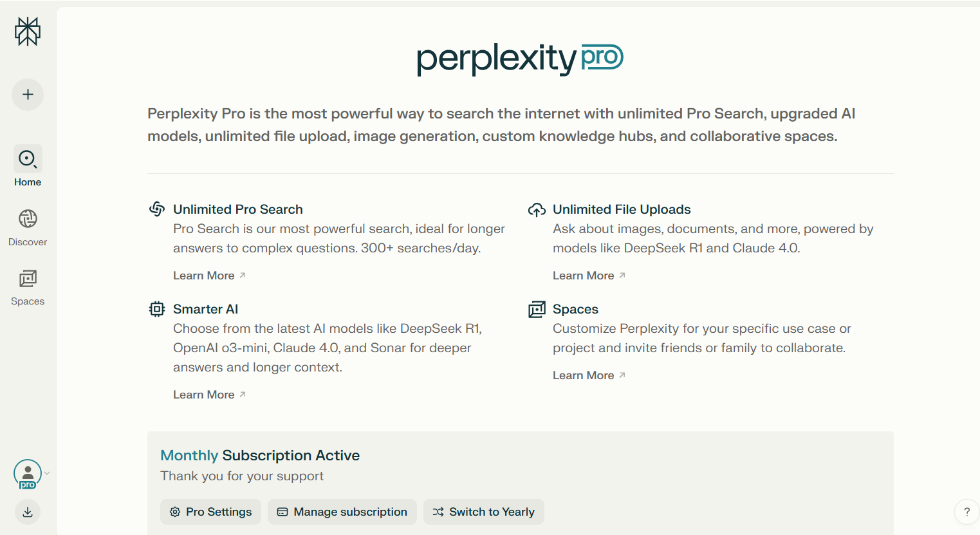Click the Unlimited File Uploads cloud icon
The image size is (980, 535).
[537, 210]
